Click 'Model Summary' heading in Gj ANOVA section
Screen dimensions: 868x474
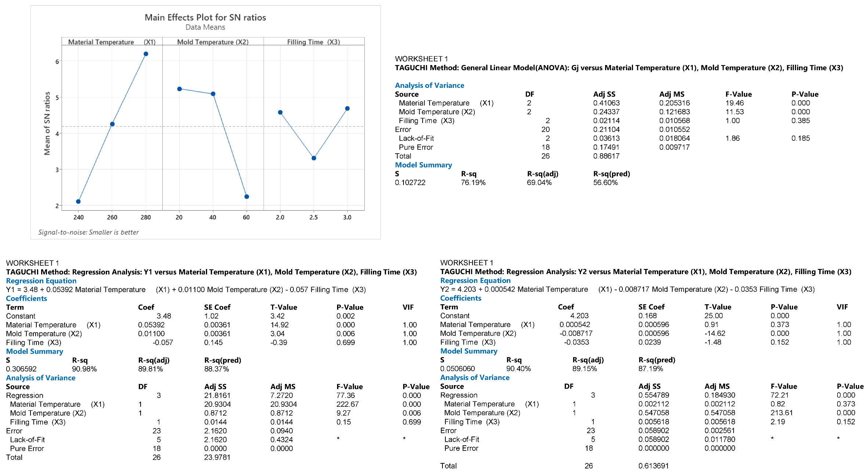point(423,165)
